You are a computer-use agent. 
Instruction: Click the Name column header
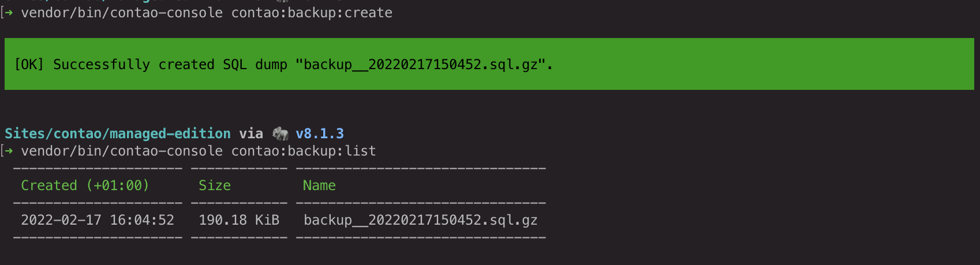click(319, 185)
